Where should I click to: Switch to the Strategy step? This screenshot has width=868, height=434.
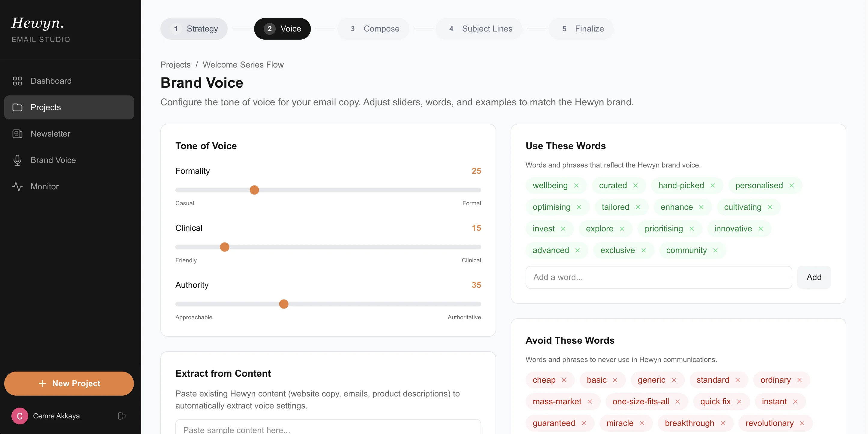194,29
